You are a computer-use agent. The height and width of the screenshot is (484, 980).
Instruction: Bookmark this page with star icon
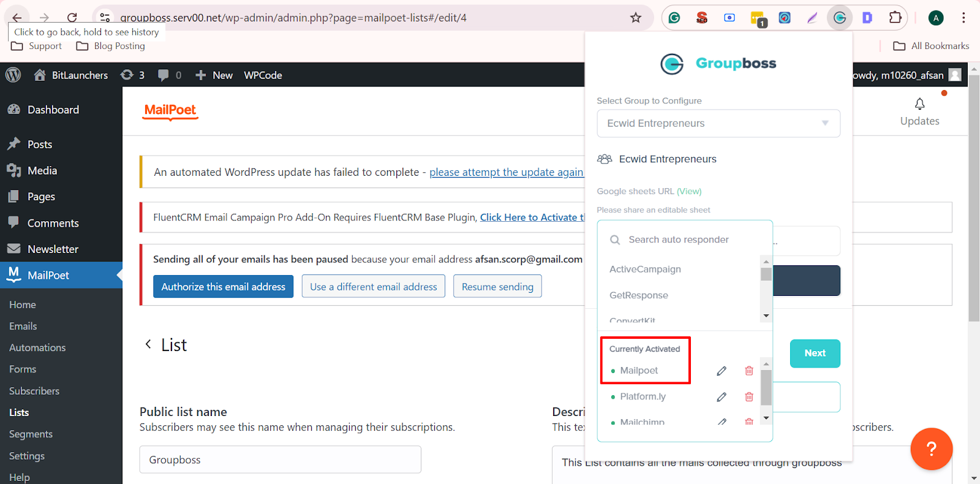coord(636,18)
